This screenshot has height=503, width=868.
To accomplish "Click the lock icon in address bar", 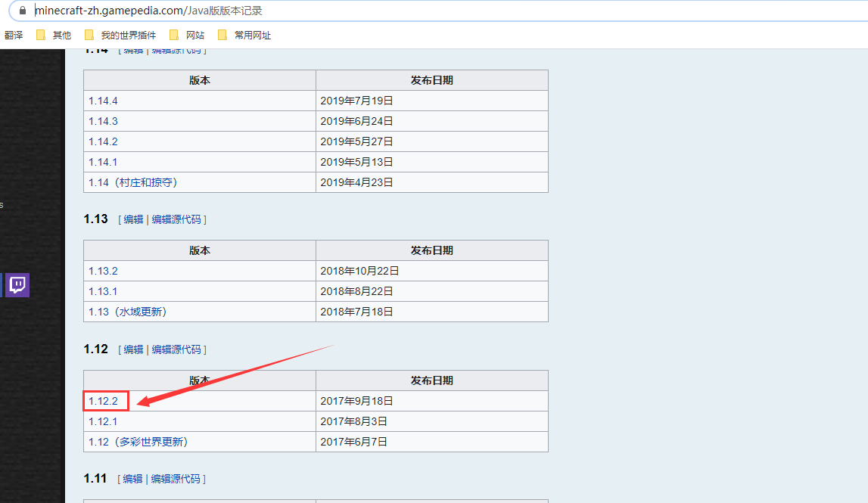I will (23, 11).
